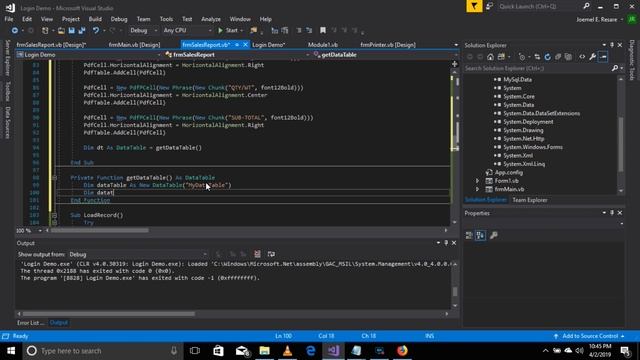Click the Toggle Bookmark toolbar icon
Screen dimensions: 640x360
323,31
